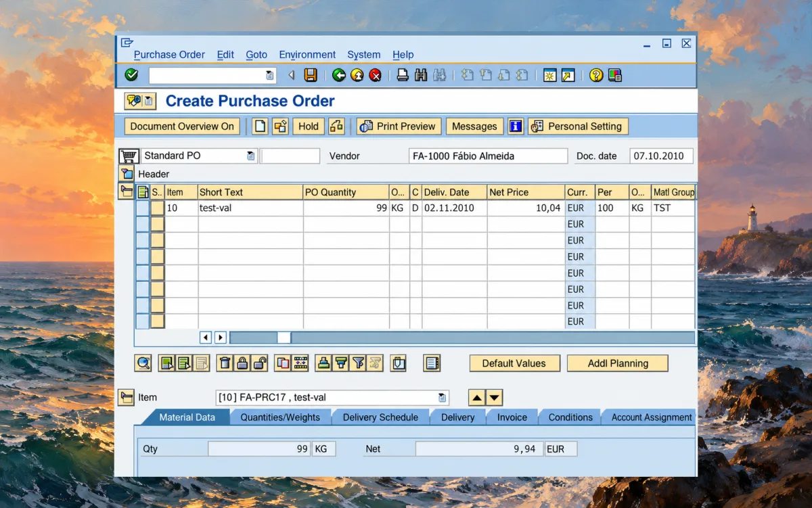This screenshot has height=508, width=812.
Task: Click the Default Values button
Action: [514, 363]
